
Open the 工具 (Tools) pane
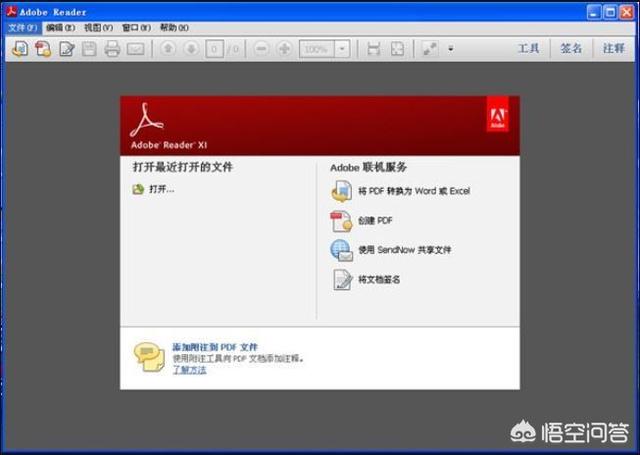(528, 49)
